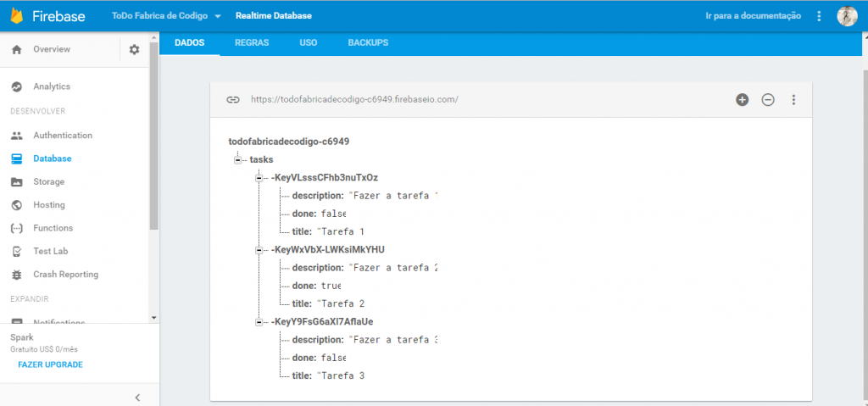This screenshot has width=868, height=406.
Task: Click the project settings gear icon
Action: (x=134, y=50)
